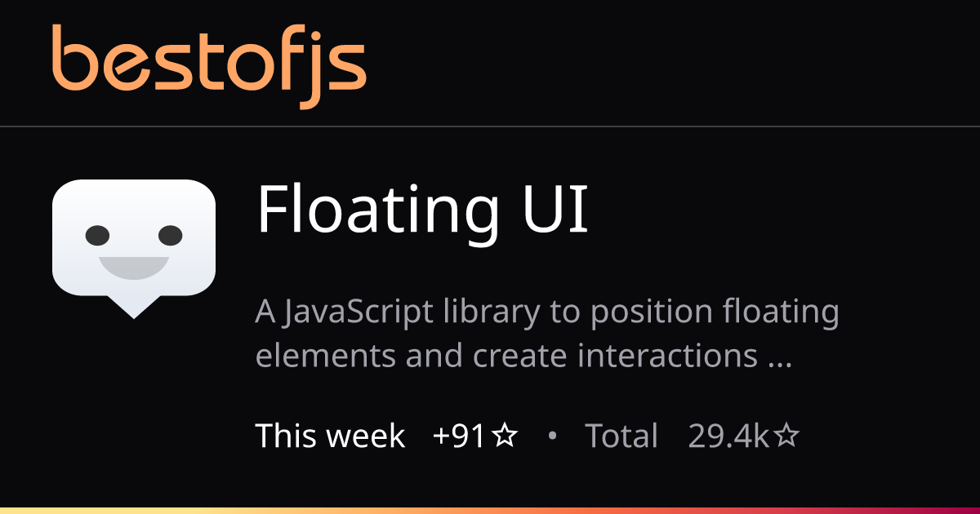Click the orange bestofjs logo
Viewport: 980px width, 514px height.
tap(209, 64)
